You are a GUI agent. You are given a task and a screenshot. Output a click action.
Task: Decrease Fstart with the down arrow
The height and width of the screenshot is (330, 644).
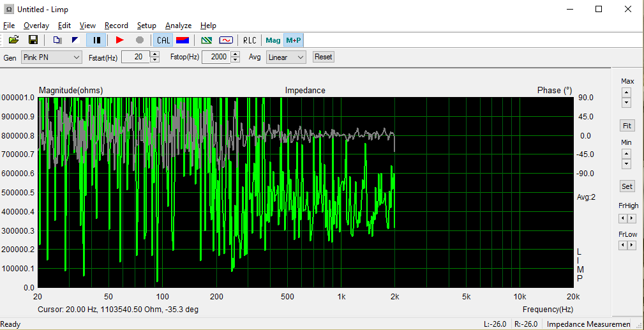(154, 60)
